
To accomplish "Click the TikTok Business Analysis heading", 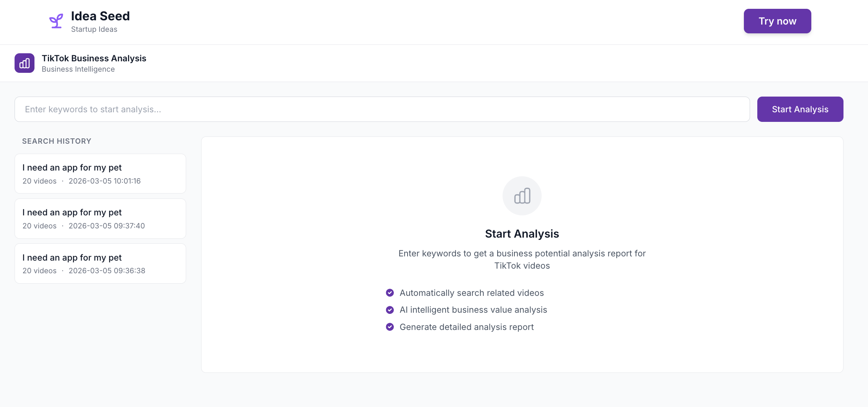I will pyautogui.click(x=94, y=58).
